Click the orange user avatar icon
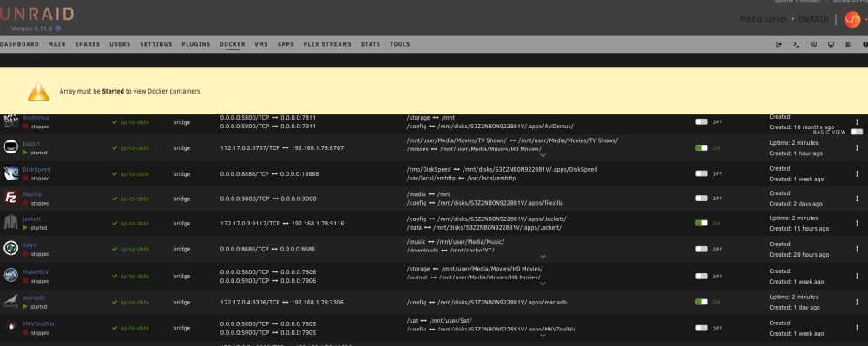 tap(852, 19)
